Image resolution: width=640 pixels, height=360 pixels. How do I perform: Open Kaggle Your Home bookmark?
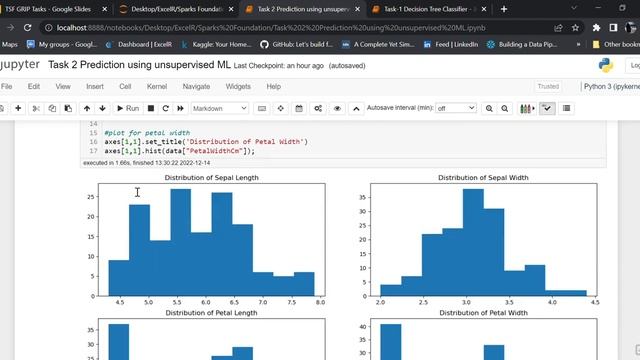pos(216,44)
